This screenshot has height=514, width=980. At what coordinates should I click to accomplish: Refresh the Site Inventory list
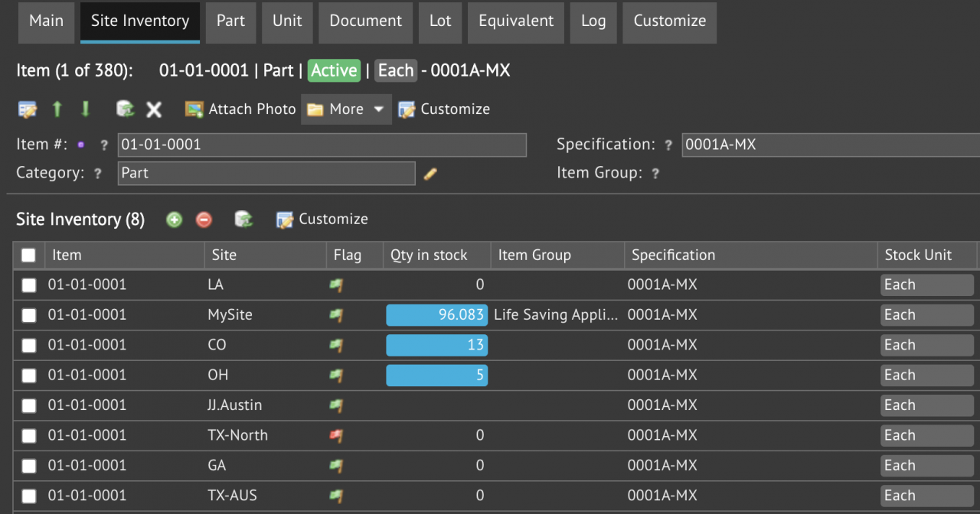click(x=243, y=220)
